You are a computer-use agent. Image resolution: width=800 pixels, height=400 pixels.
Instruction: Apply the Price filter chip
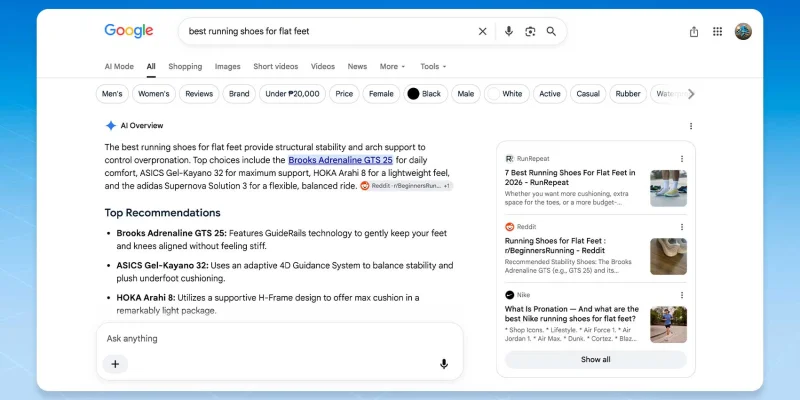(344, 94)
